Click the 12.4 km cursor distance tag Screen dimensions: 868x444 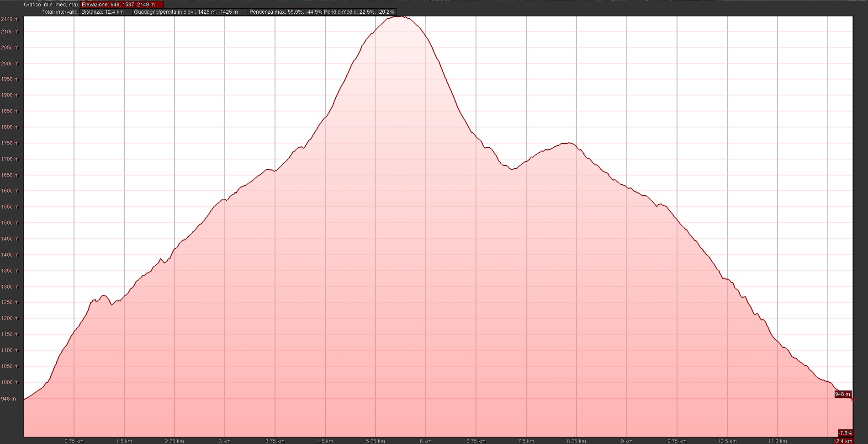[x=843, y=441]
